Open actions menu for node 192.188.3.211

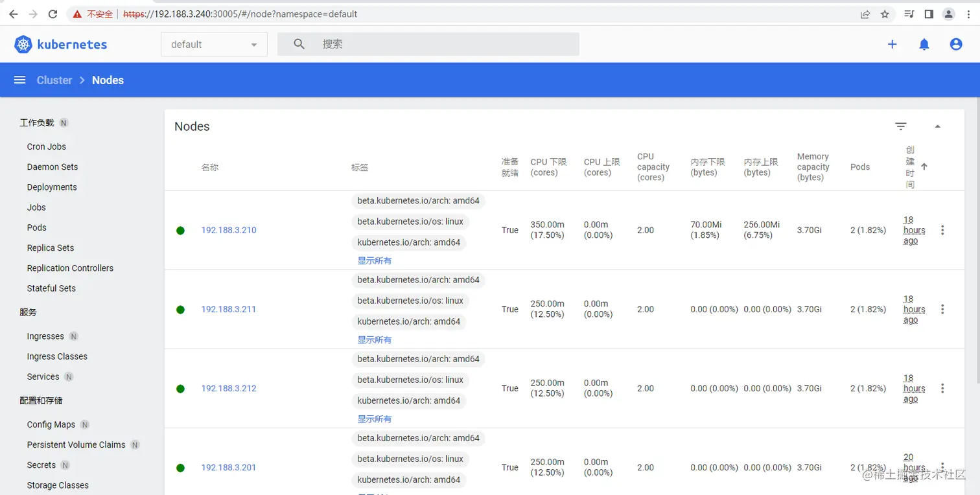942,309
